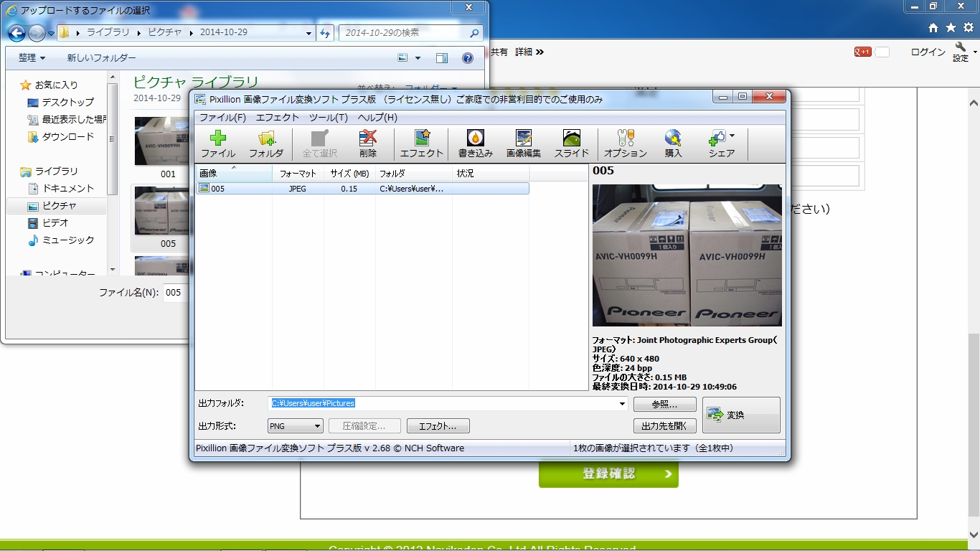Click the 参照... browse button

coord(664,404)
